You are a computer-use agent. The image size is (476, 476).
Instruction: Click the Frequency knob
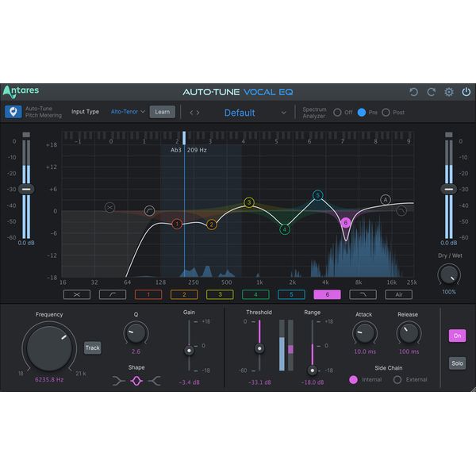[49, 348]
